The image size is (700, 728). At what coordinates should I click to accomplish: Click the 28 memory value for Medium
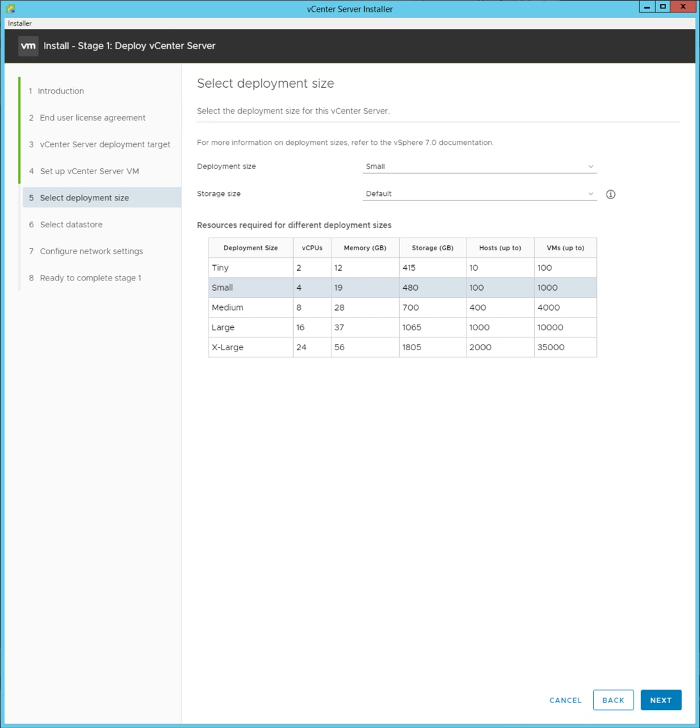pyautogui.click(x=339, y=308)
